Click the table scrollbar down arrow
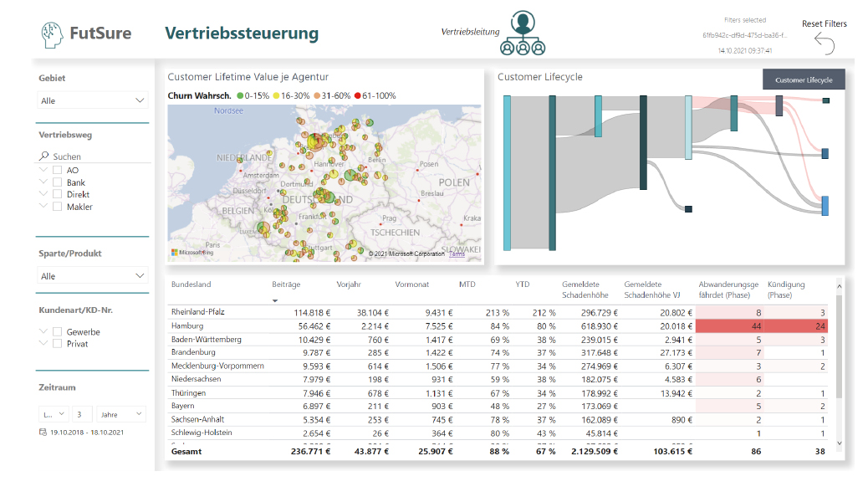The height and width of the screenshot is (502, 868). (x=840, y=443)
